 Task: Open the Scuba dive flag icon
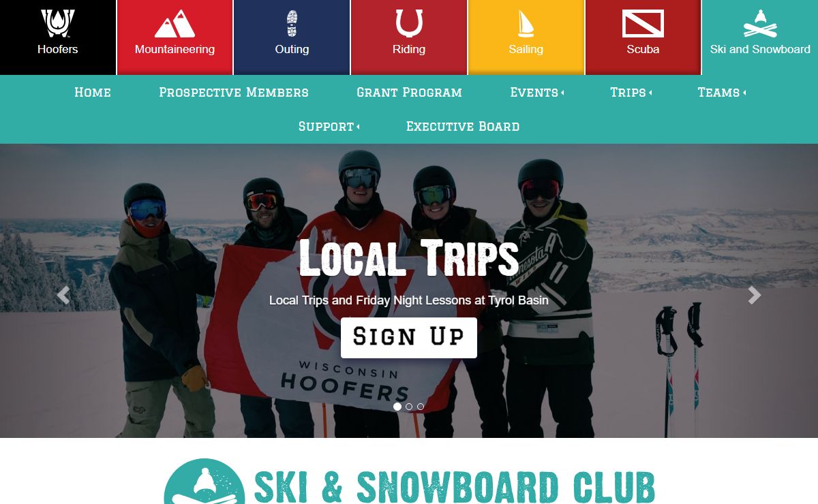click(x=643, y=24)
